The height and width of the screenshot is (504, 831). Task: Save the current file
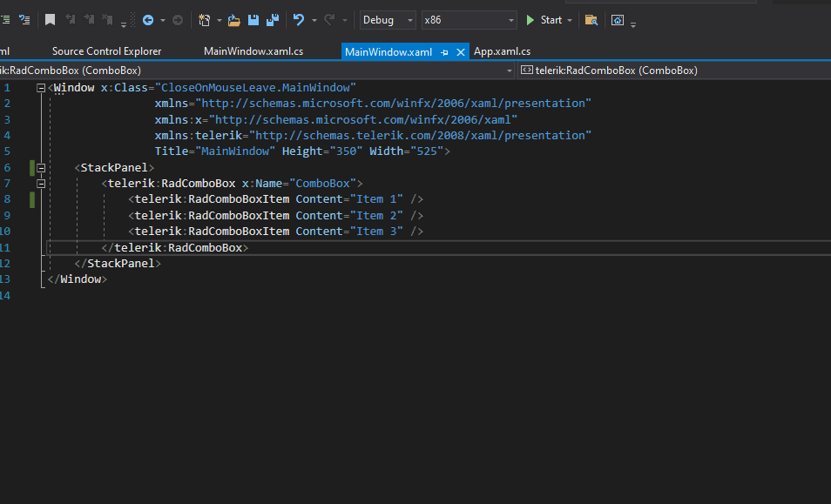pyautogui.click(x=253, y=19)
